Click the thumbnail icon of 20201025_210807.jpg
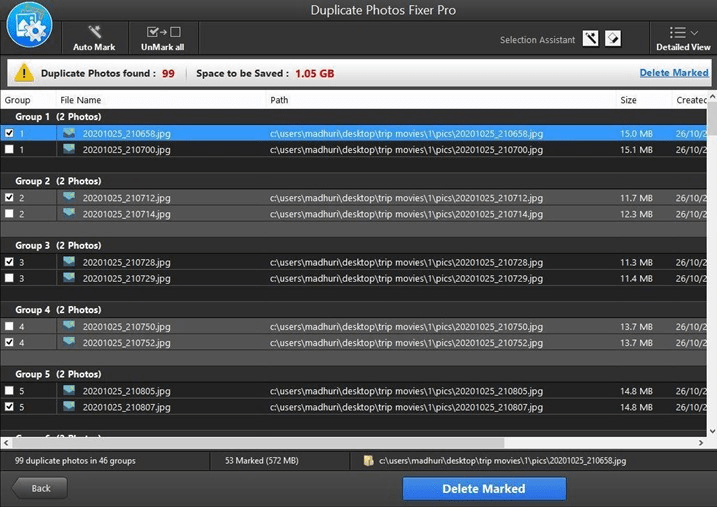Screen dimensions: 717x507 (69, 406)
